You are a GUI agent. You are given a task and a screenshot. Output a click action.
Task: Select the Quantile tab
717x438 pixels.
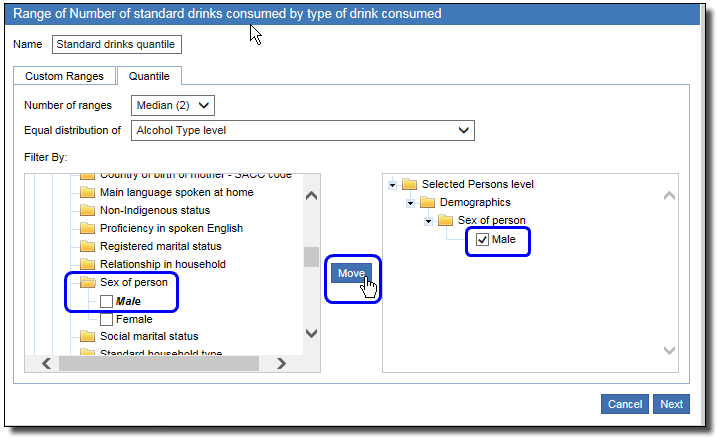tap(149, 76)
